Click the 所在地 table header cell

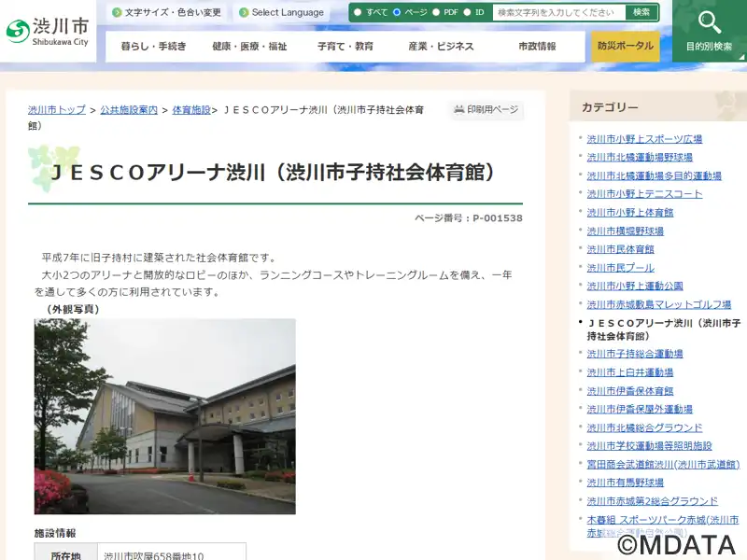click(65, 553)
